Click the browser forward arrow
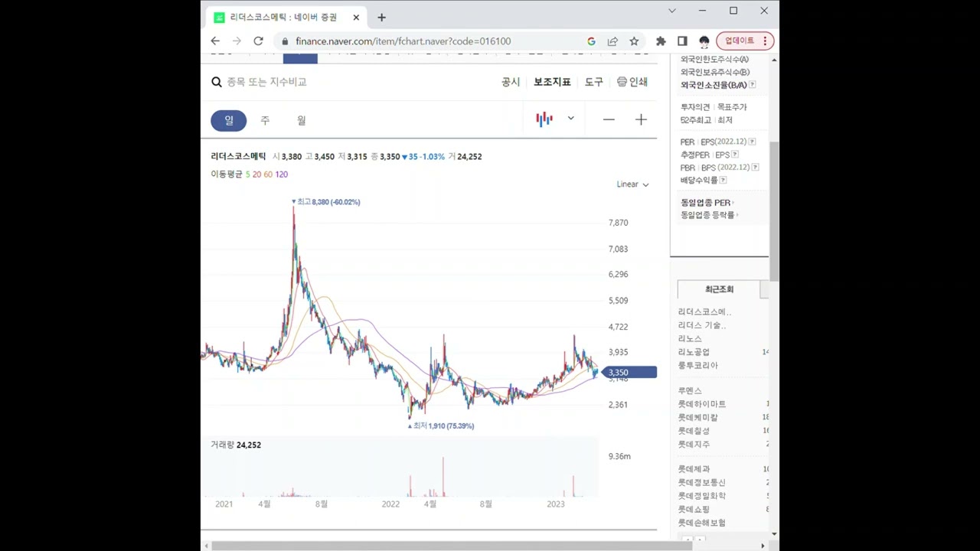 coord(237,41)
